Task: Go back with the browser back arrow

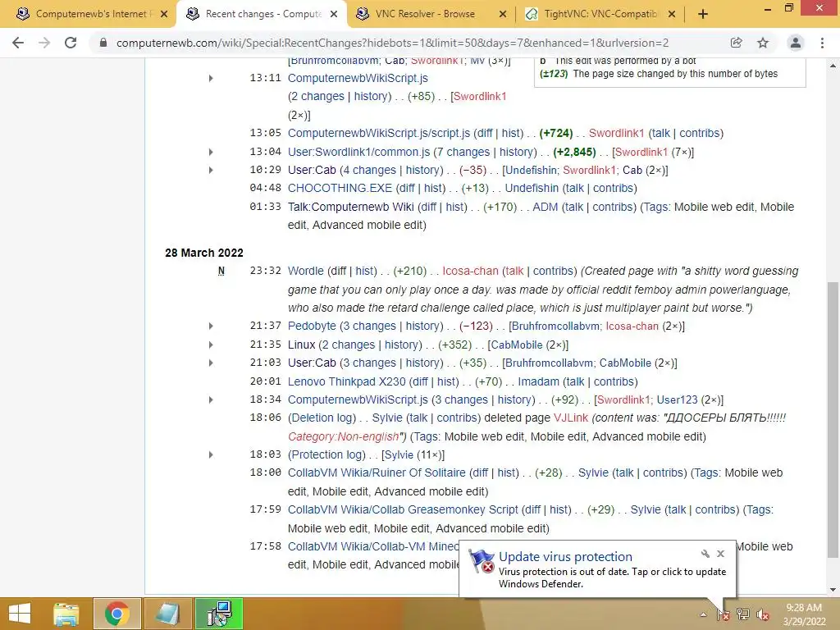Action: (x=18, y=43)
